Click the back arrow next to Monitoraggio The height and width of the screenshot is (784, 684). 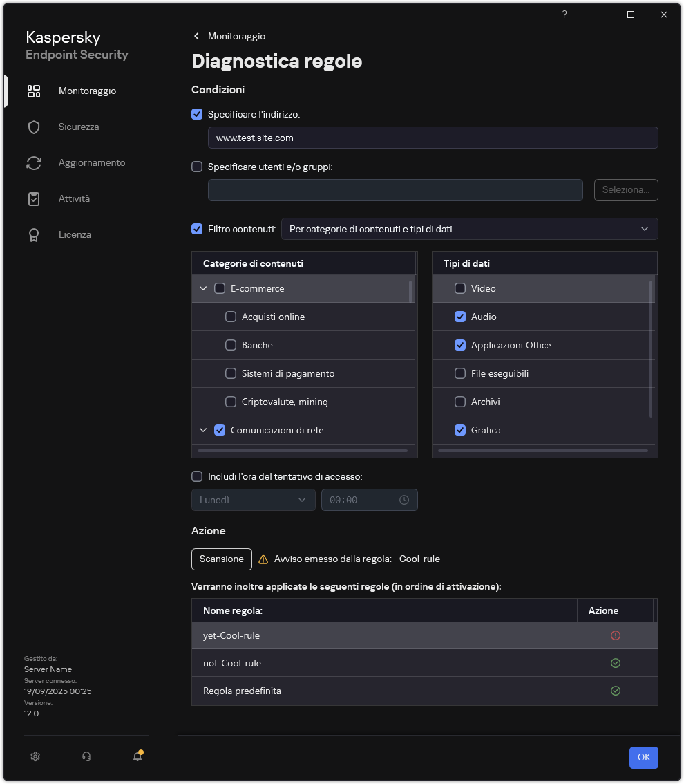point(197,36)
